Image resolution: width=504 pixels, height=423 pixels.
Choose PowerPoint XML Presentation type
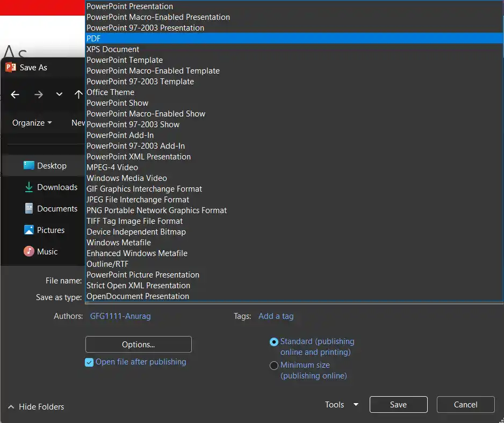[x=294, y=157]
